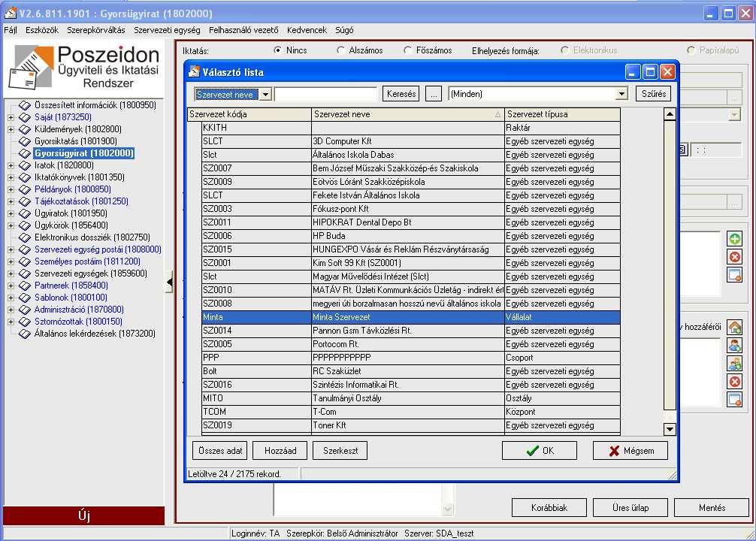Click the window icon below the user group's red X
Image resolution: width=756 pixels, height=541 pixels.
734,400
